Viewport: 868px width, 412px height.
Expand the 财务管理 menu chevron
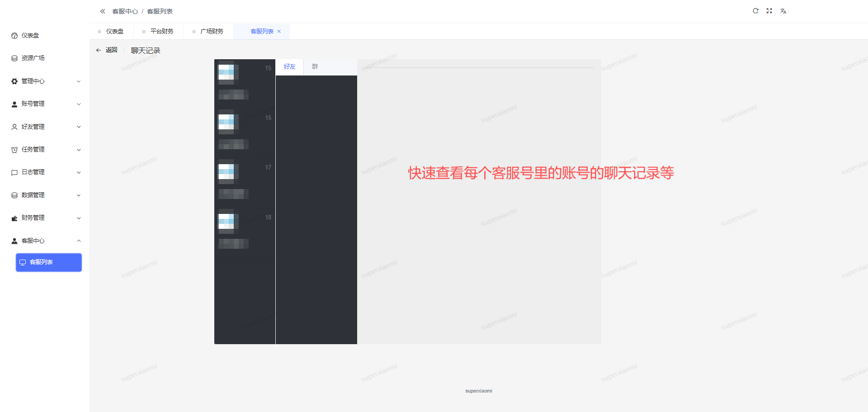point(79,218)
